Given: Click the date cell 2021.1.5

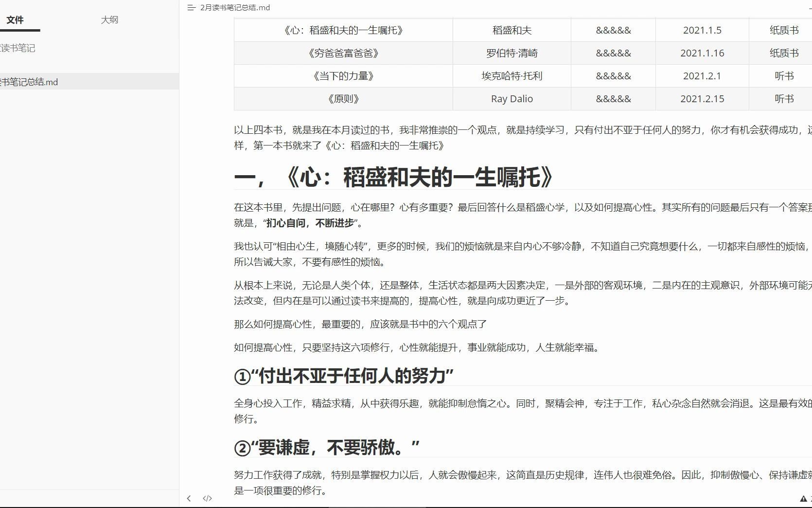Looking at the screenshot, I should [x=702, y=30].
